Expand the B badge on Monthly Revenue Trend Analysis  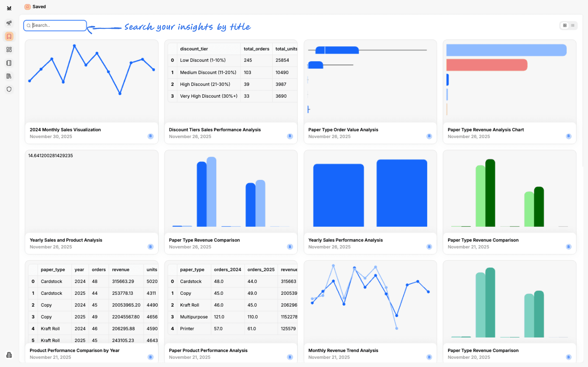click(x=429, y=357)
